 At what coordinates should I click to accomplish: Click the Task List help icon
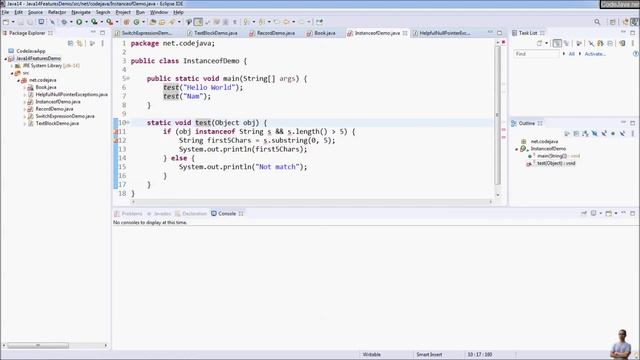pos(636,53)
